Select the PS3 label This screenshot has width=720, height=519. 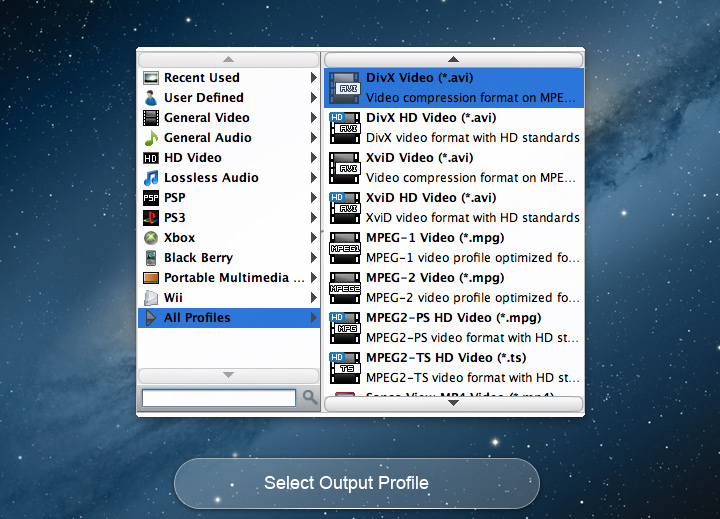tap(175, 218)
